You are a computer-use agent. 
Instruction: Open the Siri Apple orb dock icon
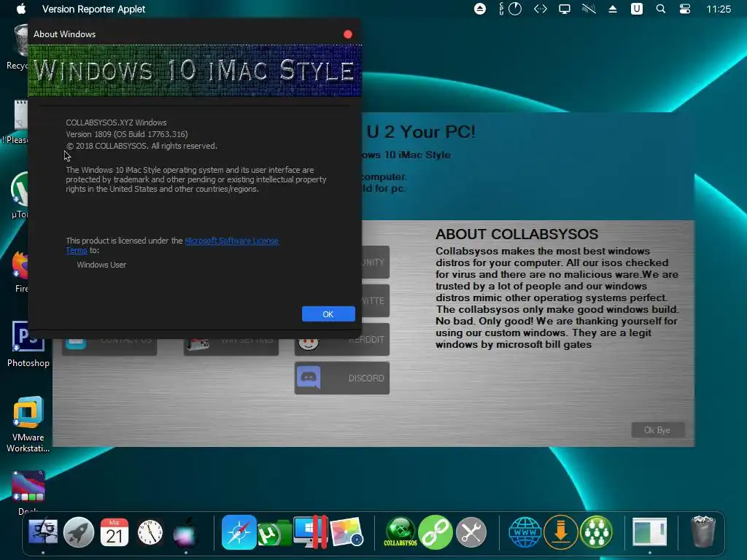tap(185, 532)
